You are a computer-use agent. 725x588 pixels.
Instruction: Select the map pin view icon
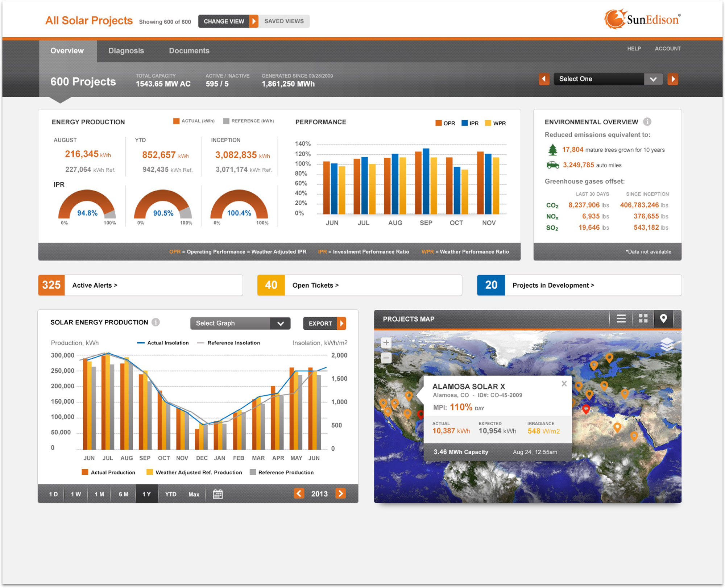tap(663, 318)
